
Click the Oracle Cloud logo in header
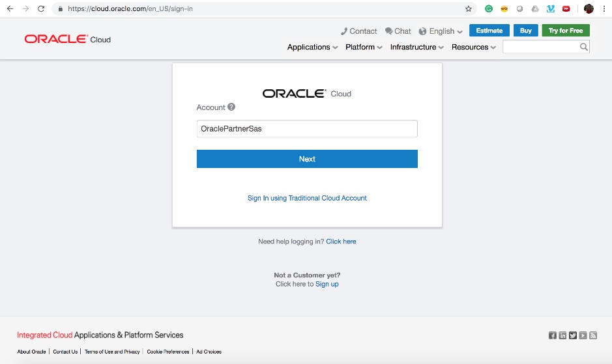tap(68, 39)
